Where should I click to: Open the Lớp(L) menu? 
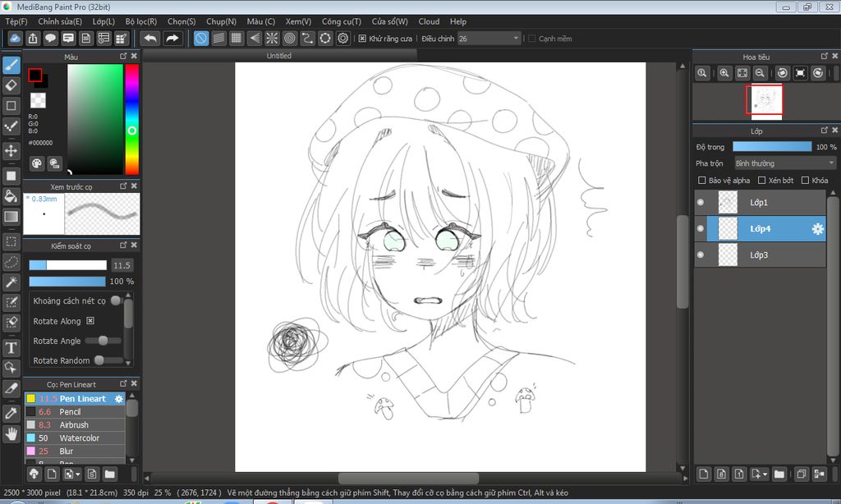tap(103, 21)
